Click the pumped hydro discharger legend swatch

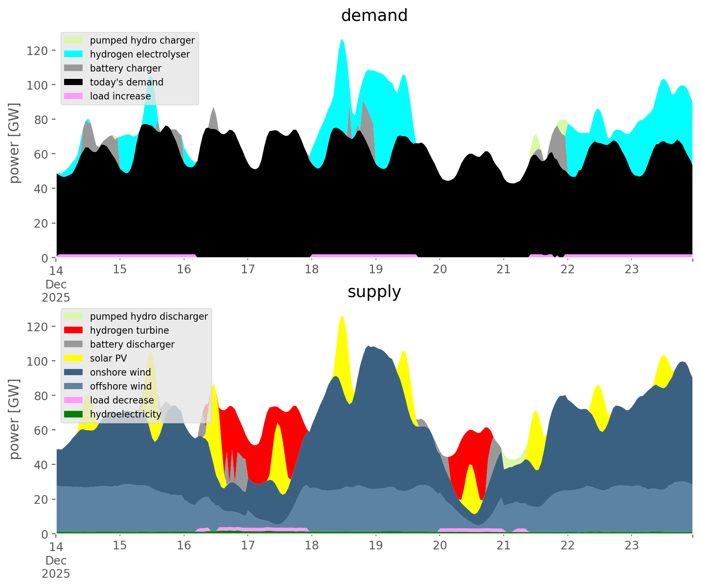(74, 316)
